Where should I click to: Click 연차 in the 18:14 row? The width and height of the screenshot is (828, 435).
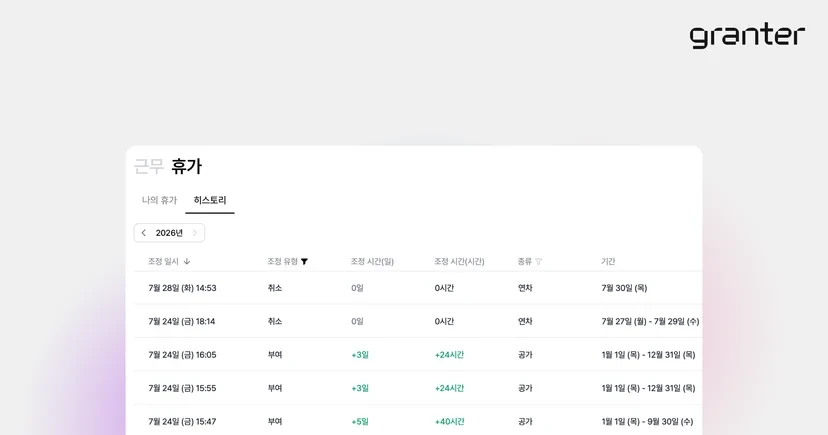point(525,321)
